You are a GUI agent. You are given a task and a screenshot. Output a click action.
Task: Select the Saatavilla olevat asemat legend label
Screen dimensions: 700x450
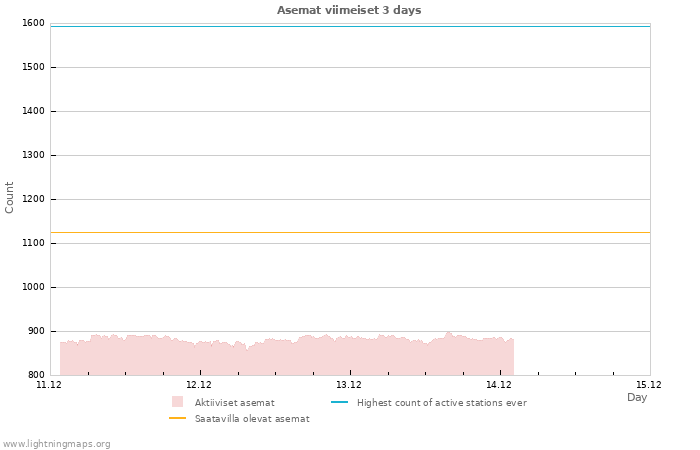(x=252, y=419)
